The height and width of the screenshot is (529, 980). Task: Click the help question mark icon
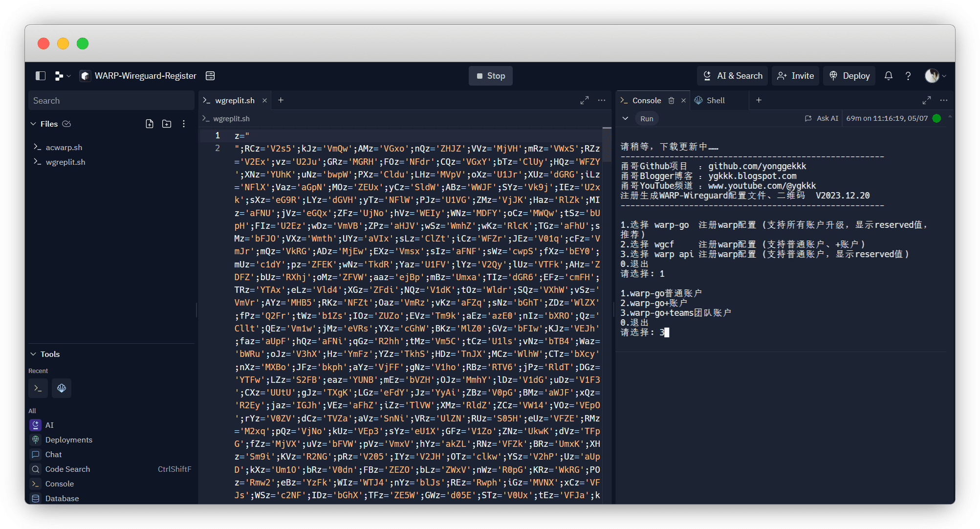point(908,76)
